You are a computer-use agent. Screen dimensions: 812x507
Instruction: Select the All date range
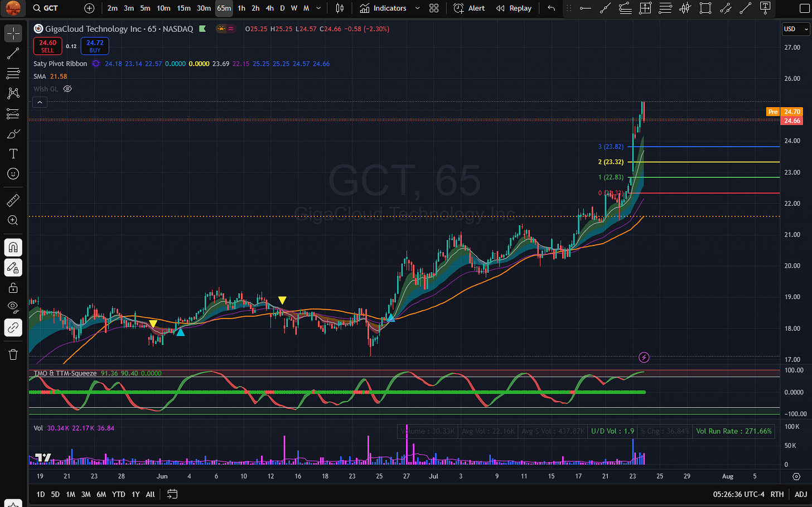click(x=150, y=494)
